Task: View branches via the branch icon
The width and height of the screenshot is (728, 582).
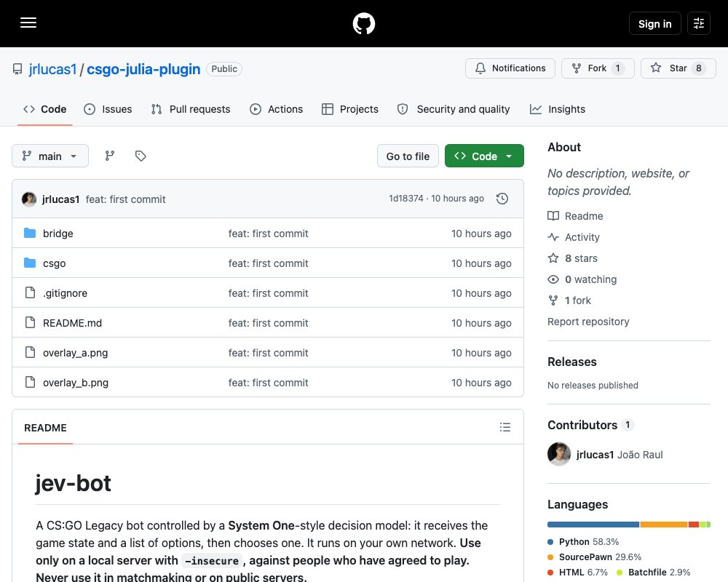Action: (110, 156)
